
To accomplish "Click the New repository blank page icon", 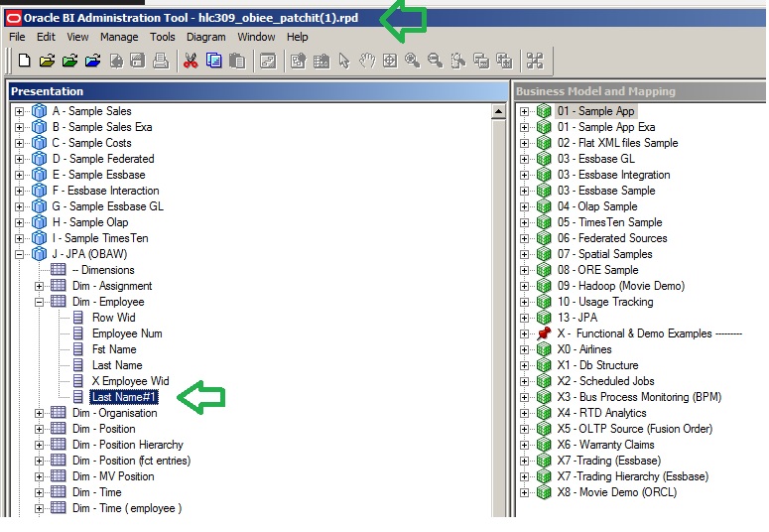I will point(24,61).
